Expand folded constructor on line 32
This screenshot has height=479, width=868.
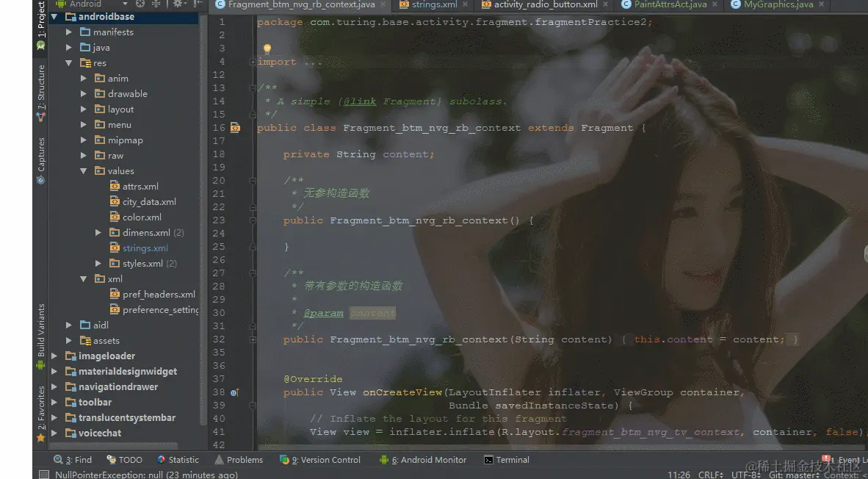(x=253, y=339)
